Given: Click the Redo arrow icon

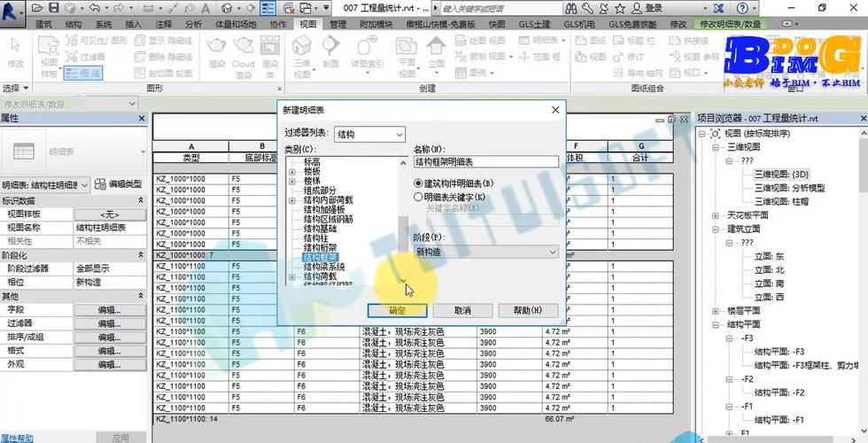Looking at the screenshot, I should [119, 8].
